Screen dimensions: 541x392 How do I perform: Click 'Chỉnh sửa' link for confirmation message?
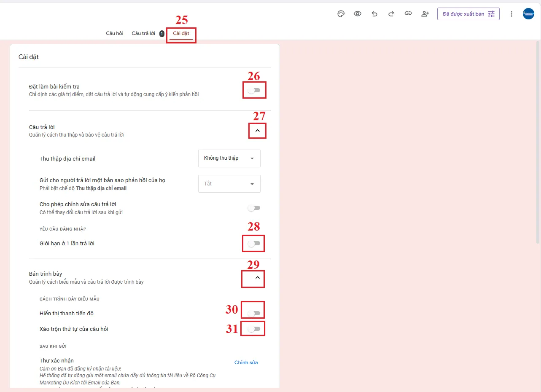[246, 362]
